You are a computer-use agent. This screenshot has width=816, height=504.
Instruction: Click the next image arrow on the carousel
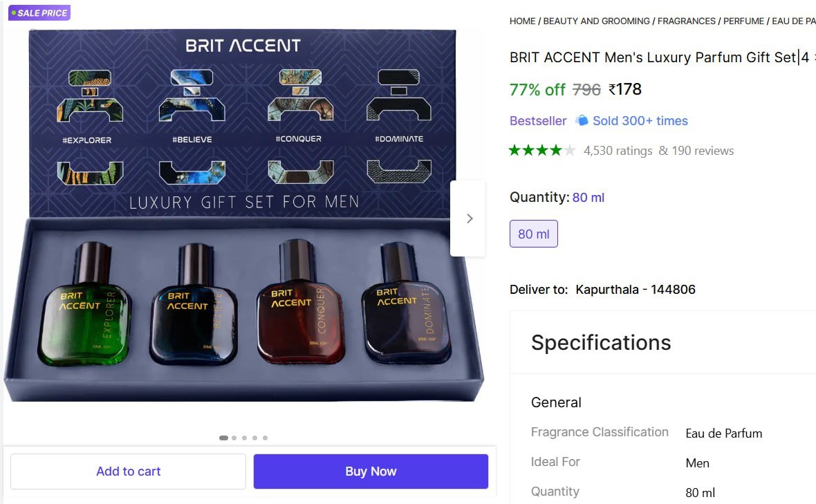(x=469, y=218)
